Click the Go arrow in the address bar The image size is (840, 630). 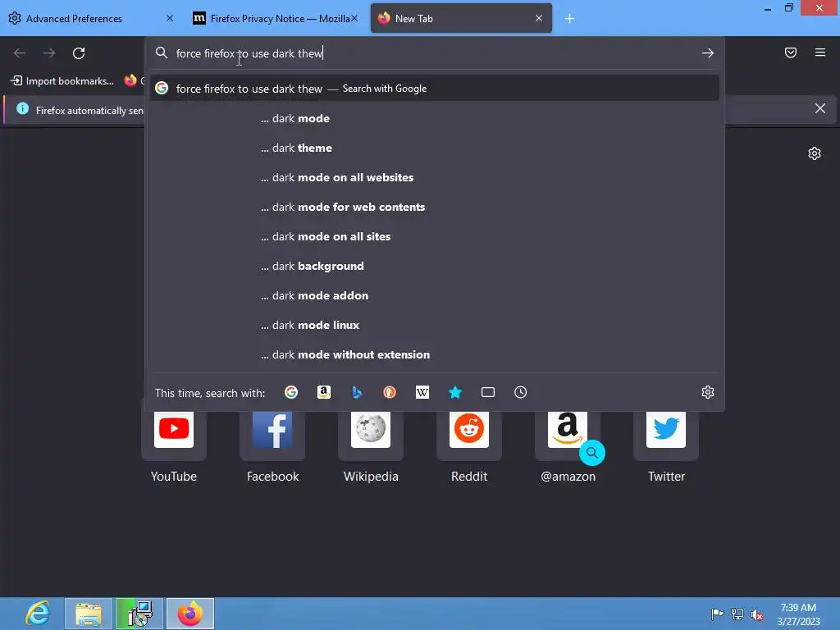coord(708,53)
